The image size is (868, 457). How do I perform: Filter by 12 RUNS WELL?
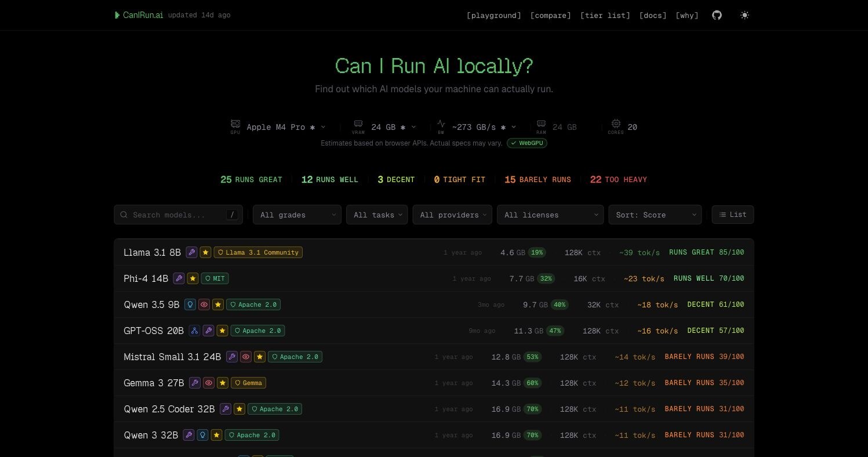(330, 180)
